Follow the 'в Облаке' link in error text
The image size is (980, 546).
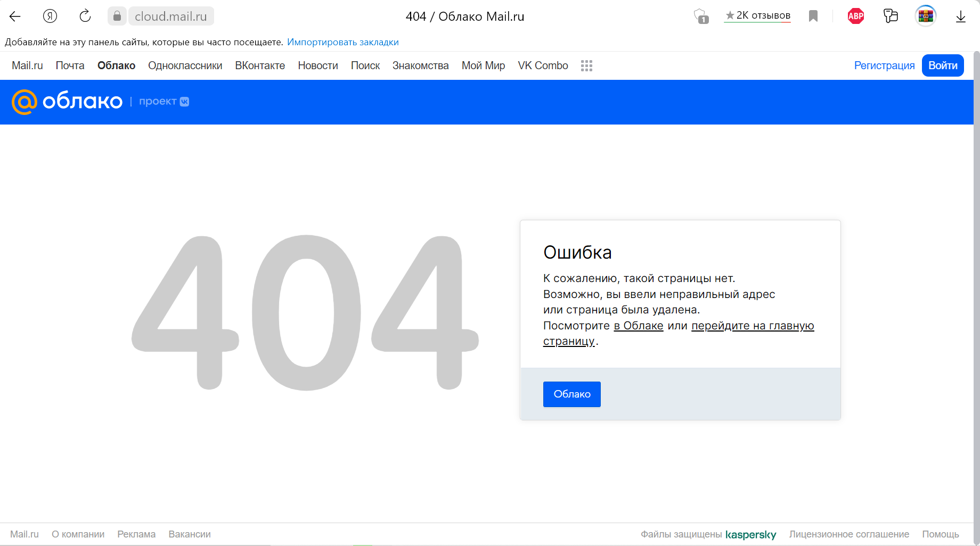639,326
